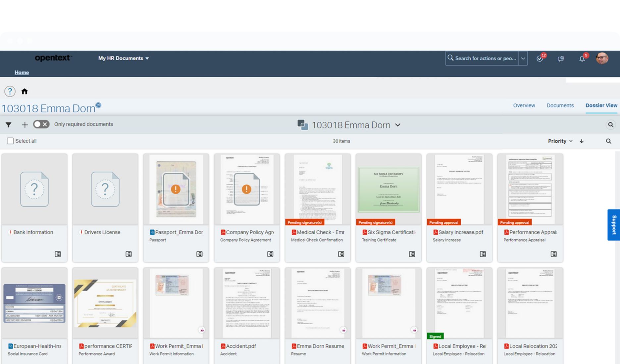The width and height of the screenshot is (620, 364).
Task: Click the Home navigation link
Action: 22,72
